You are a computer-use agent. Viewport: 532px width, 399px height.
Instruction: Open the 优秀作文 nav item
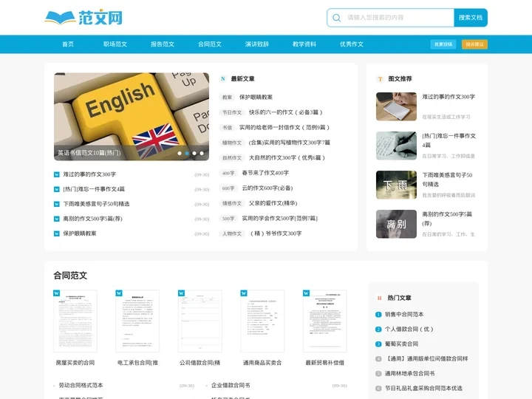(x=352, y=44)
